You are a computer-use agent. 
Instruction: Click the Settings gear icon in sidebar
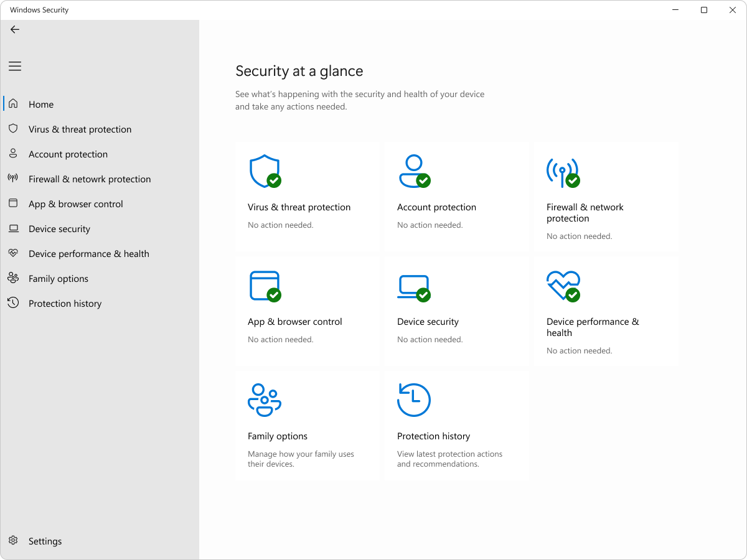[13, 541]
